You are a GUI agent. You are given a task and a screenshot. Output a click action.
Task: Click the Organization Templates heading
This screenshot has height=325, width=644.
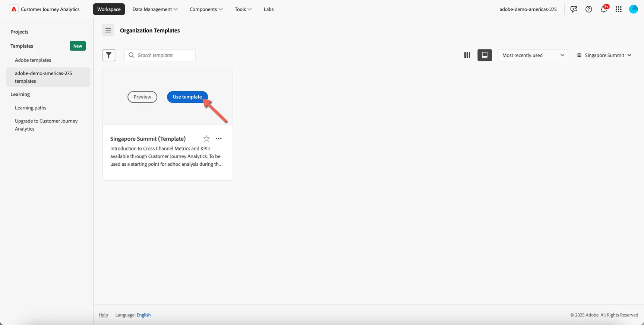150,31
